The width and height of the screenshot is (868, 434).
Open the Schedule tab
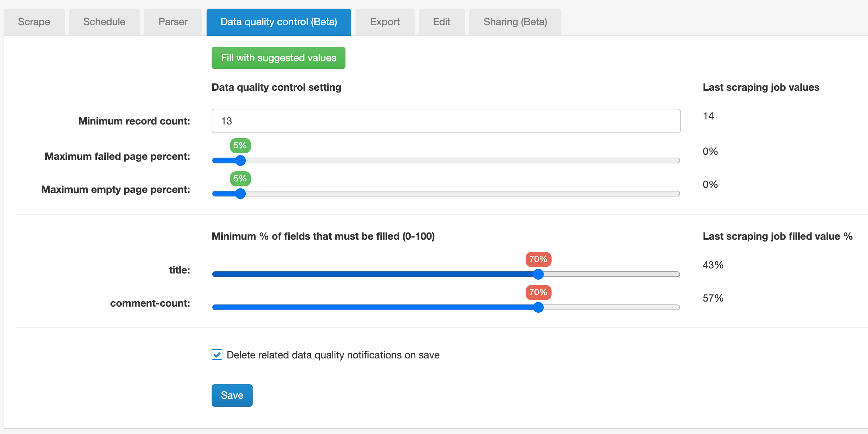coord(104,22)
